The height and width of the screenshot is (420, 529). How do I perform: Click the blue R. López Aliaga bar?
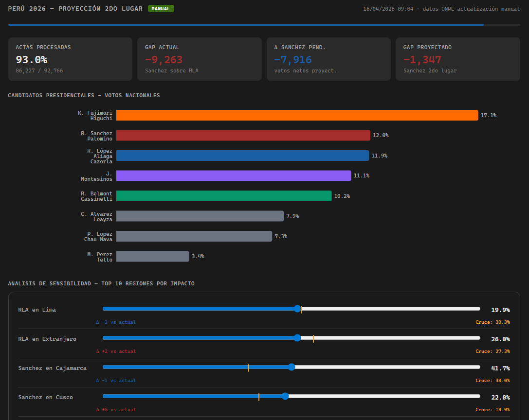[242, 156]
